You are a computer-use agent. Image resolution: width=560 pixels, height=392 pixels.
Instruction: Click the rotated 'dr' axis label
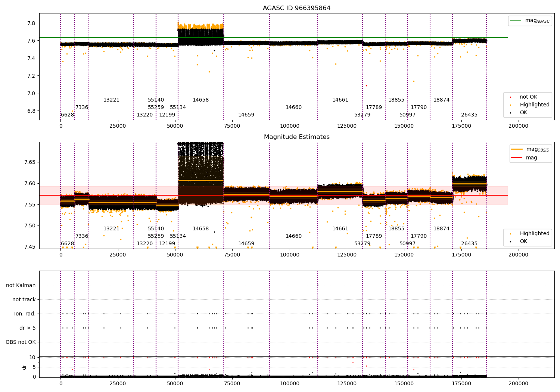(x=24, y=367)
